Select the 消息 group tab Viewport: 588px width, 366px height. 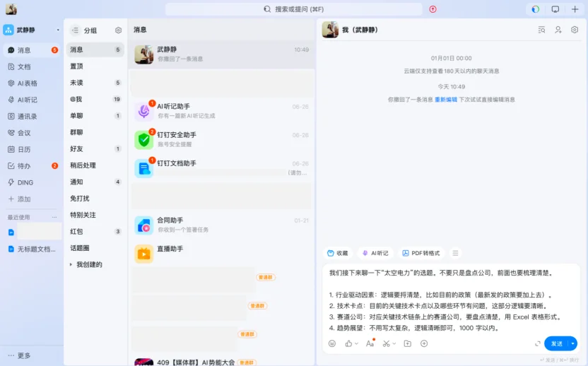(x=95, y=49)
